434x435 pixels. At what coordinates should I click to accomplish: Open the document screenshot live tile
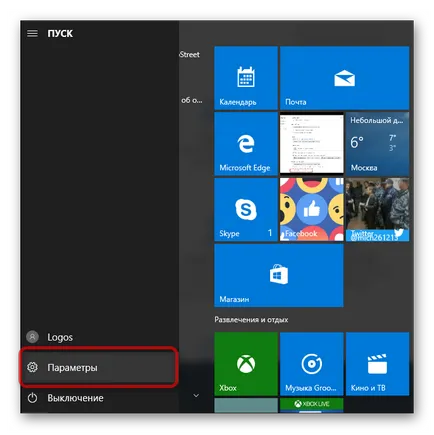click(x=312, y=144)
